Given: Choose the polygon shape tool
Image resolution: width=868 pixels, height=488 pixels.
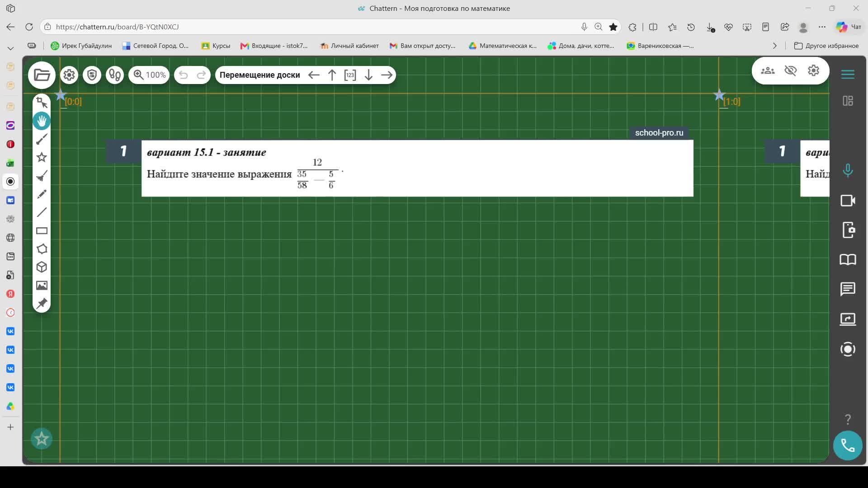Looking at the screenshot, I should click(x=42, y=249).
